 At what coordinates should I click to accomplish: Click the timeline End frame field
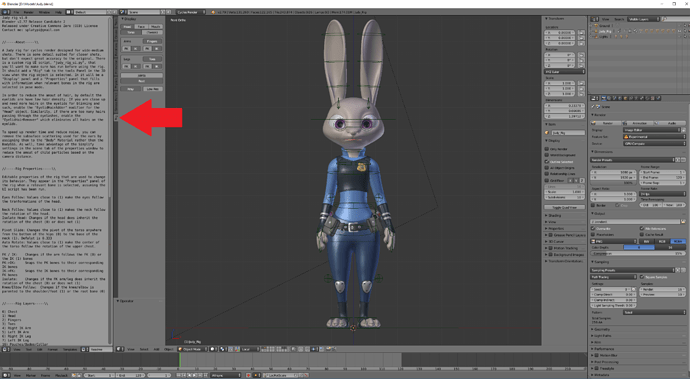click(131, 375)
